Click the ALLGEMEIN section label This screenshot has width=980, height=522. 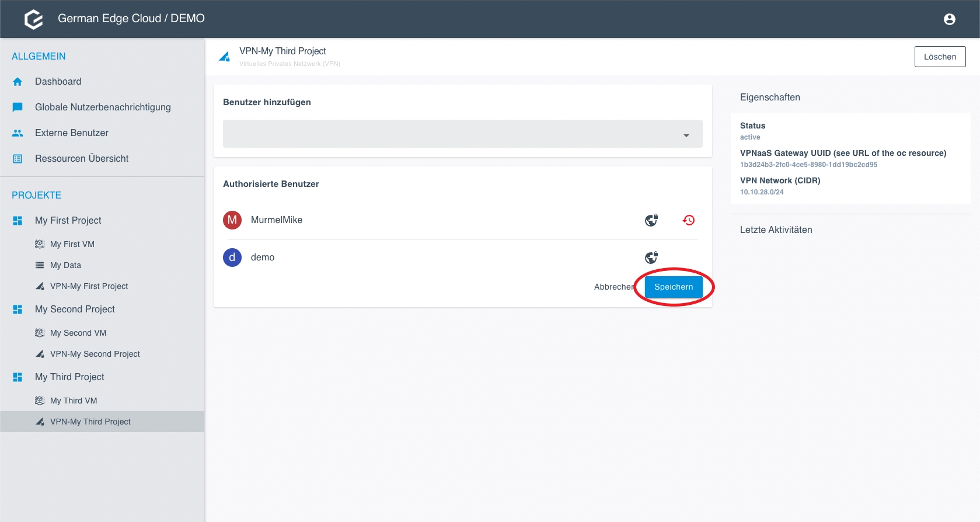click(x=39, y=57)
